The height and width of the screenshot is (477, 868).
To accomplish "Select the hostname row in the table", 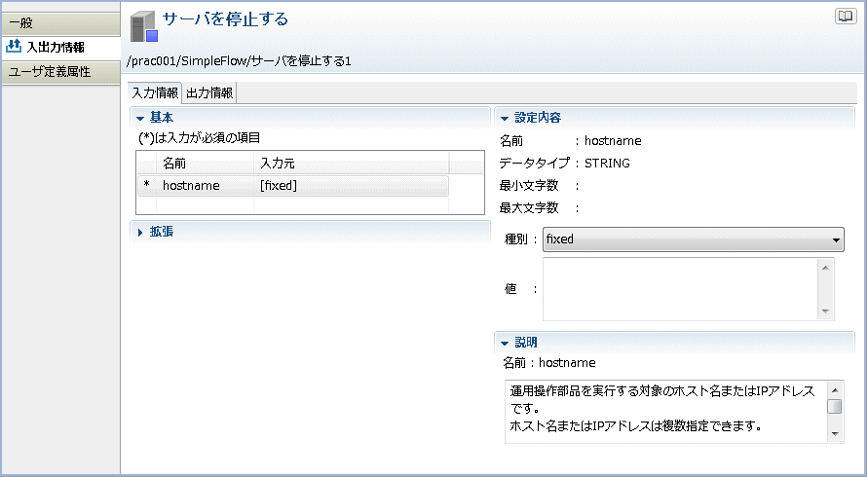I will (x=293, y=186).
